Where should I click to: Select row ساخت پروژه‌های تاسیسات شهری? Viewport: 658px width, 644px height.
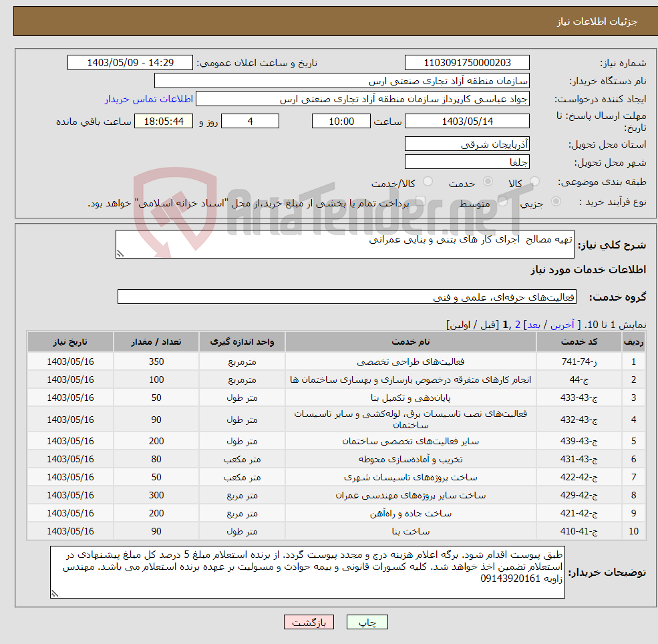336,477
